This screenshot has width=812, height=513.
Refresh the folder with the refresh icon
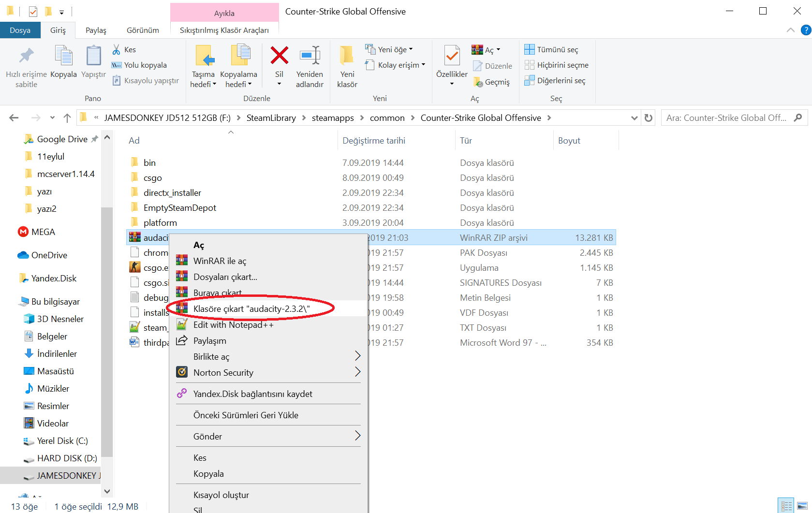tap(648, 117)
